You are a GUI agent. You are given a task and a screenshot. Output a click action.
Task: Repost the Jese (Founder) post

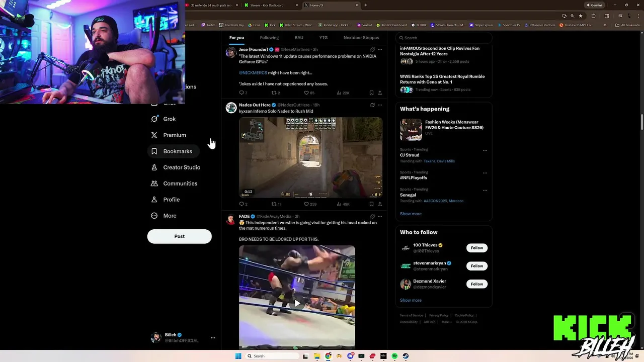pyautogui.click(x=275, y=93)
